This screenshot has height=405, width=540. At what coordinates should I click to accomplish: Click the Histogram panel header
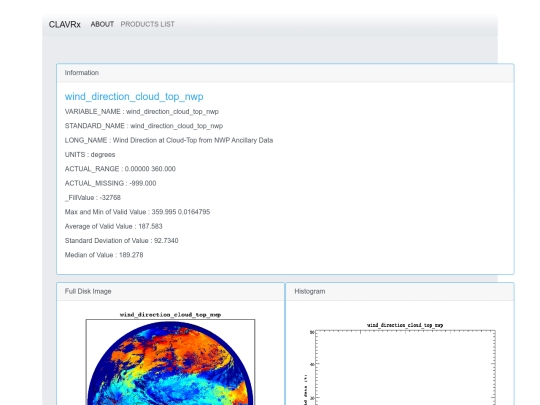tap(400, 292)
